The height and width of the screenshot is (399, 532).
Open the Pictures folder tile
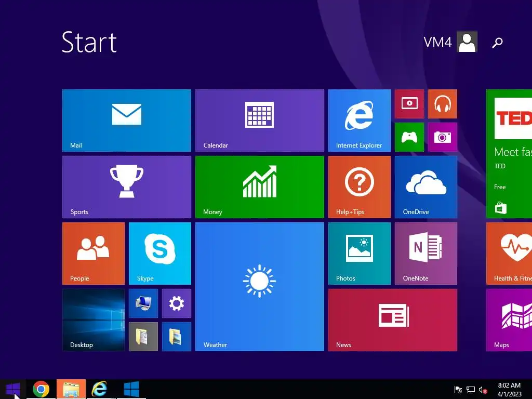pos(177,337)
